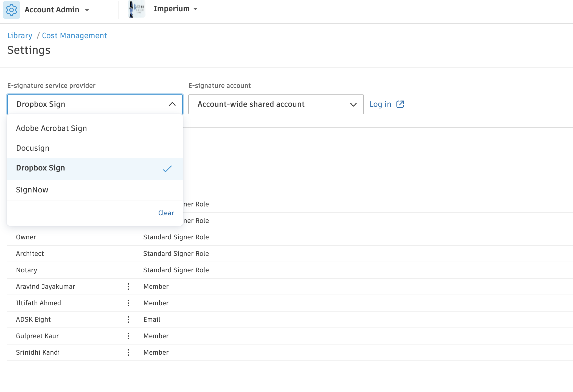Expand the Account-wide shared account dropdown
This screenshot has height=392, width=573.
(353, 104)
